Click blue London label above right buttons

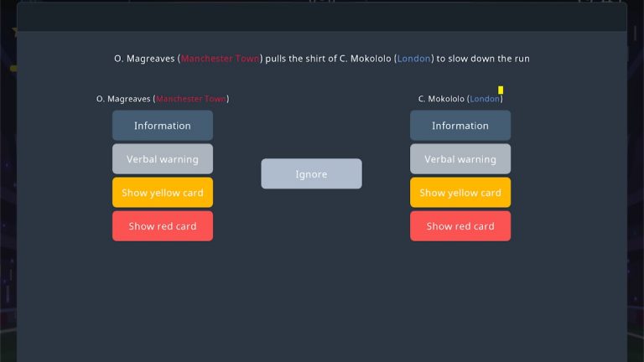tap(485, 99)
